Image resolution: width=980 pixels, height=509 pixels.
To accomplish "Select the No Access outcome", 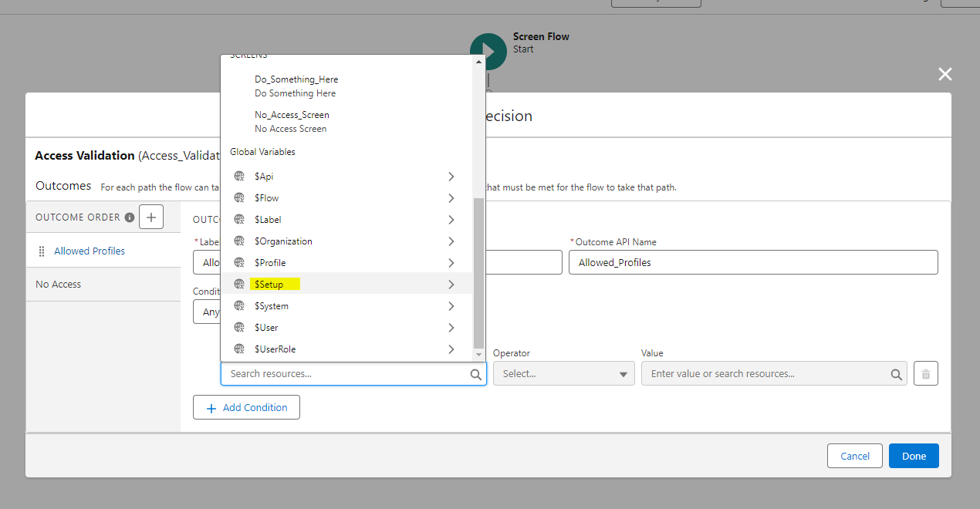I will coord(59,285).
